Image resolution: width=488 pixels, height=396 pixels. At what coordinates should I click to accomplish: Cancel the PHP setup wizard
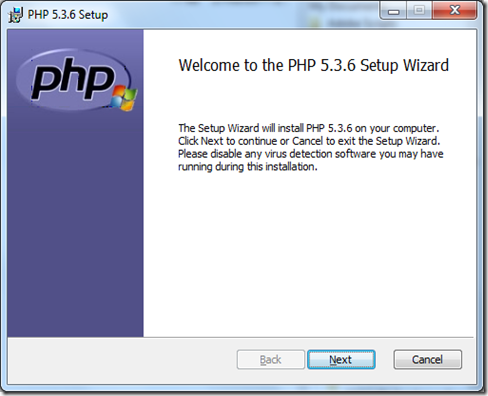428,360
